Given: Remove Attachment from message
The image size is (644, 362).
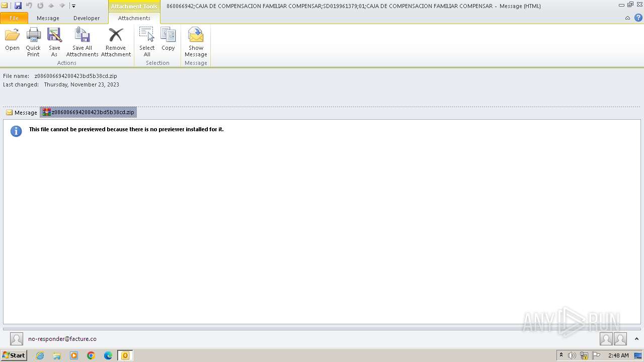Looking at the screenshot, I should [116, 42].
